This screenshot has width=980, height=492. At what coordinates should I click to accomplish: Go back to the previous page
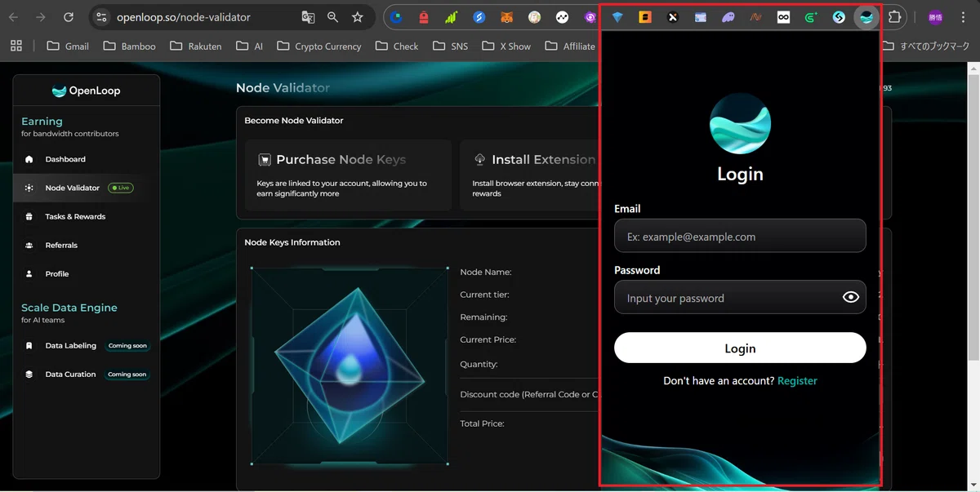pos(14,17)
